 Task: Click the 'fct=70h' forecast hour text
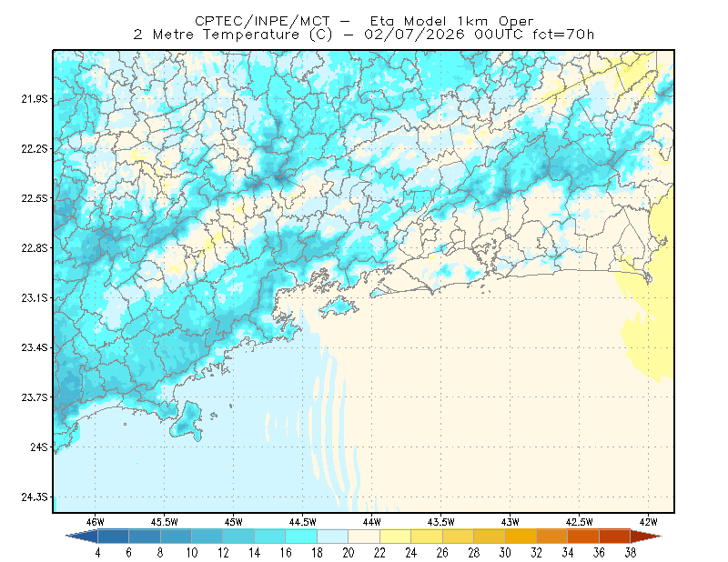click(x=563, y=35)
